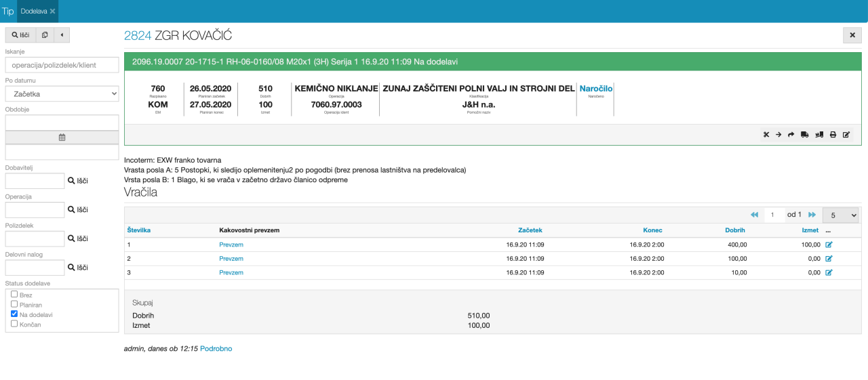
Task: Sort the returns table by Dobrih column
Action: tap(735, 230)
